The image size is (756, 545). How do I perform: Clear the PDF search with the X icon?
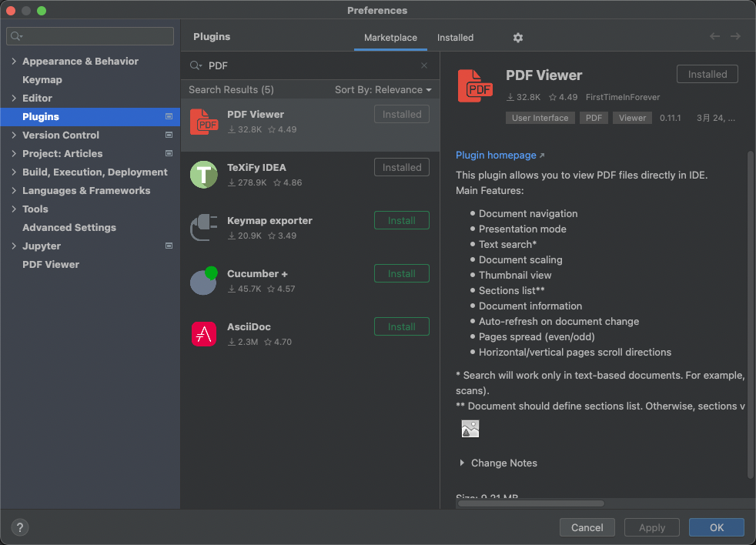423,65
